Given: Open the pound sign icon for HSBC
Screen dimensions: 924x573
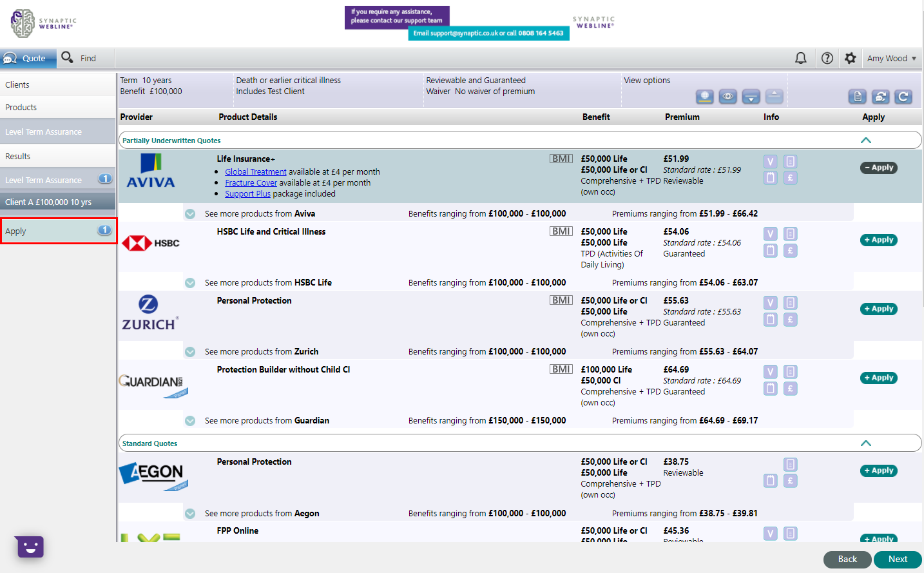Looking at the screenshot, I should click(791, 251).
